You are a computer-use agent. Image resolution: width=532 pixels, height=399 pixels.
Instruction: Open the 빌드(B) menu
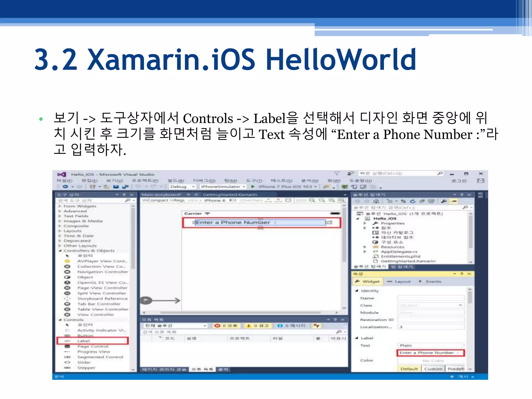tap(176, 181)
